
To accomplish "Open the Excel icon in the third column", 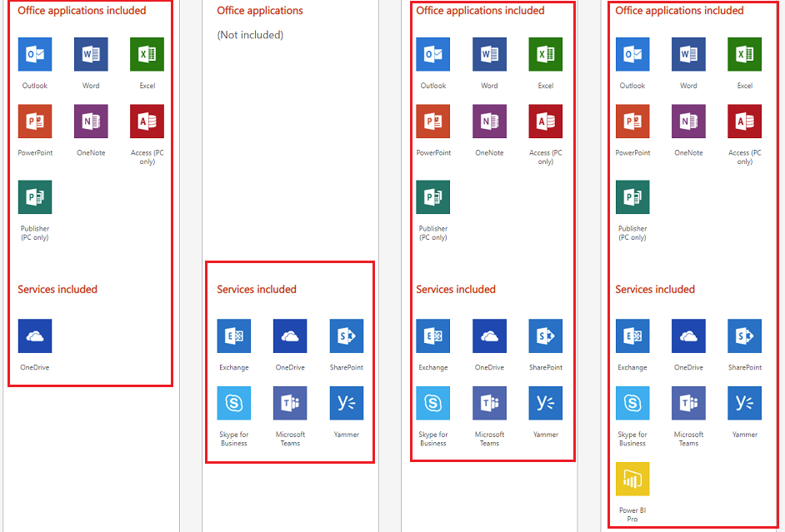I will click(x=546, y=54).
